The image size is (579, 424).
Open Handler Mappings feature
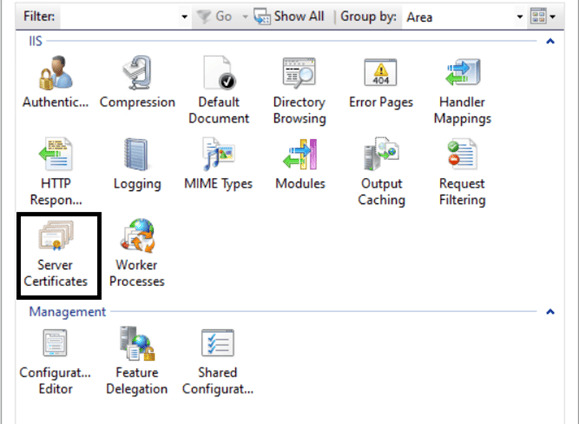tap(462, 90)
